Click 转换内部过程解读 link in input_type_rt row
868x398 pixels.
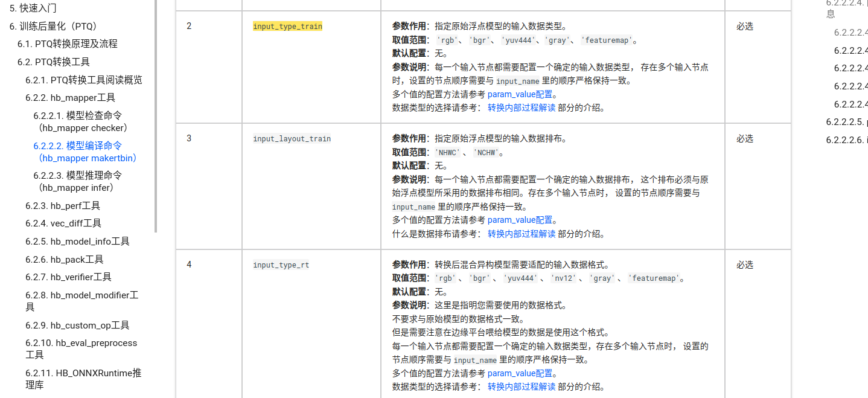[522, 387]
